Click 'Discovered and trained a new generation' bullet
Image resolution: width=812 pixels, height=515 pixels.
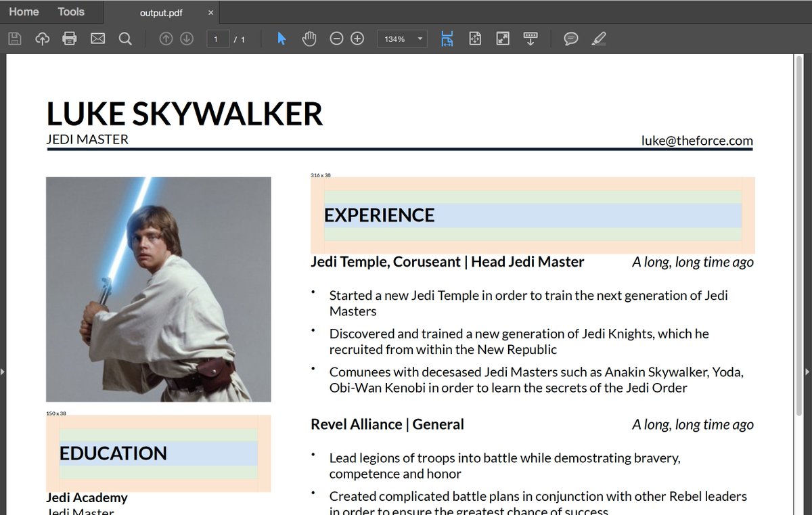[519, 342]
